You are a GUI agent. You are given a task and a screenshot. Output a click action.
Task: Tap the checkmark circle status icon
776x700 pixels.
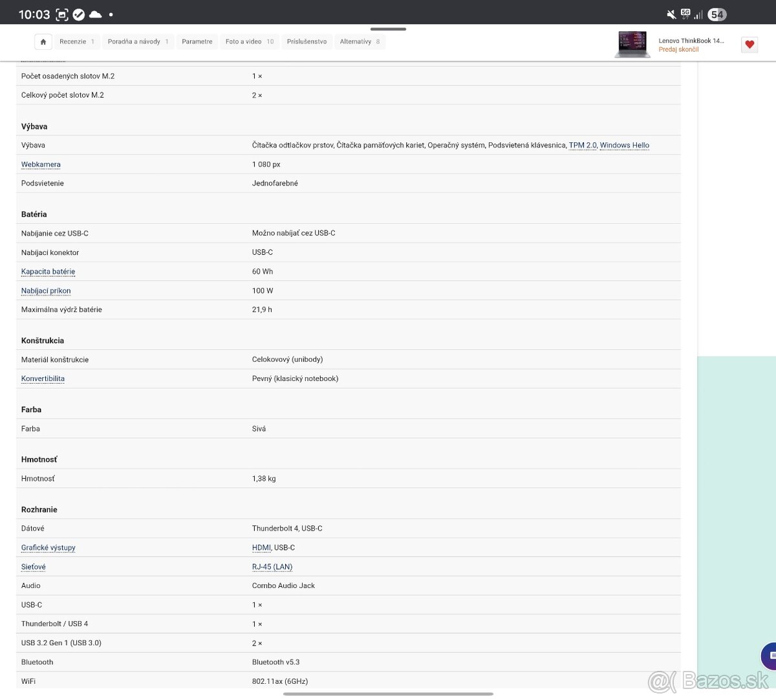tap(79, 14)
